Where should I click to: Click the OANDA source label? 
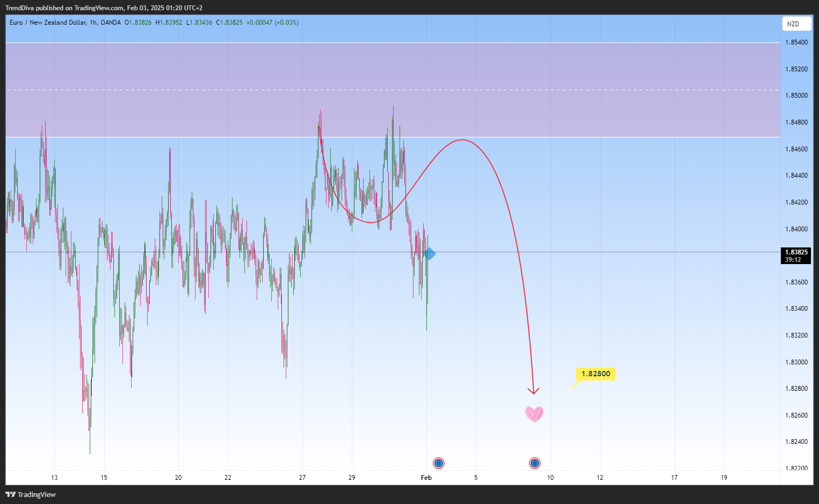(x=111, y=23)
